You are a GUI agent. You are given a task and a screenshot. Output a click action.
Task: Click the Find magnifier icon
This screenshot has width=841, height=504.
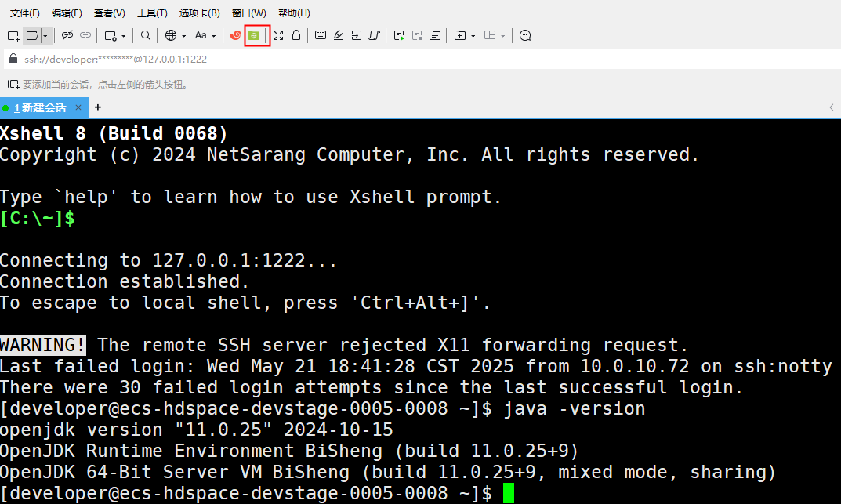(x=145, y=35)
